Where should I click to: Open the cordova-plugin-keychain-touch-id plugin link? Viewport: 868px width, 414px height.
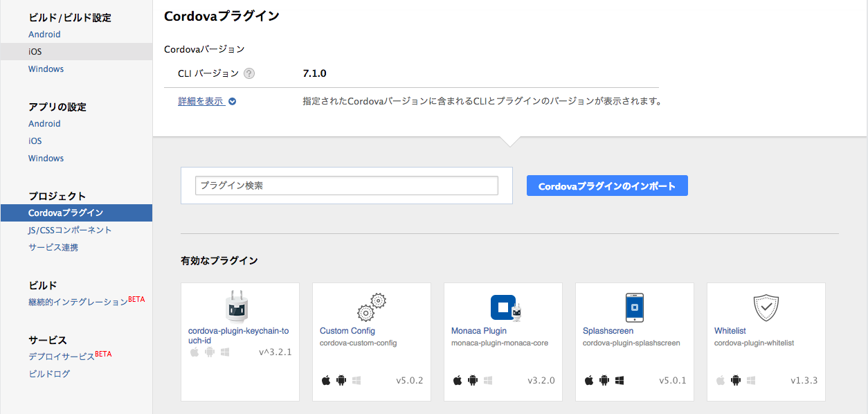[237, 336]
